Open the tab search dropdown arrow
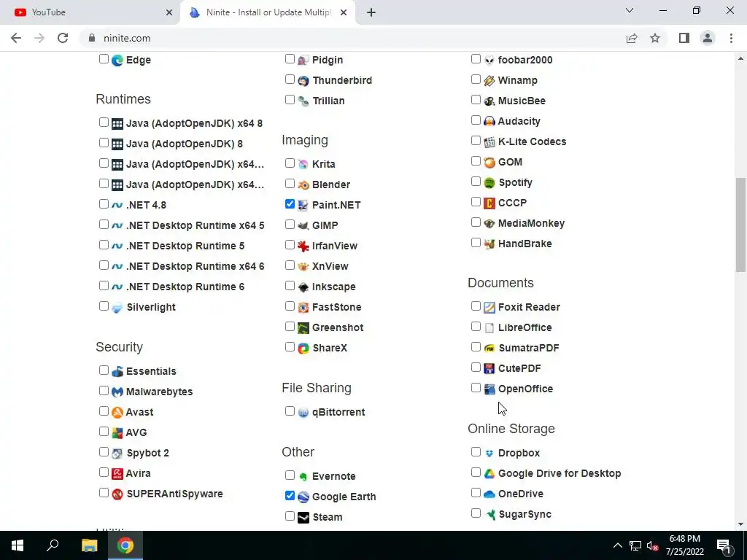 coord(630,10)
